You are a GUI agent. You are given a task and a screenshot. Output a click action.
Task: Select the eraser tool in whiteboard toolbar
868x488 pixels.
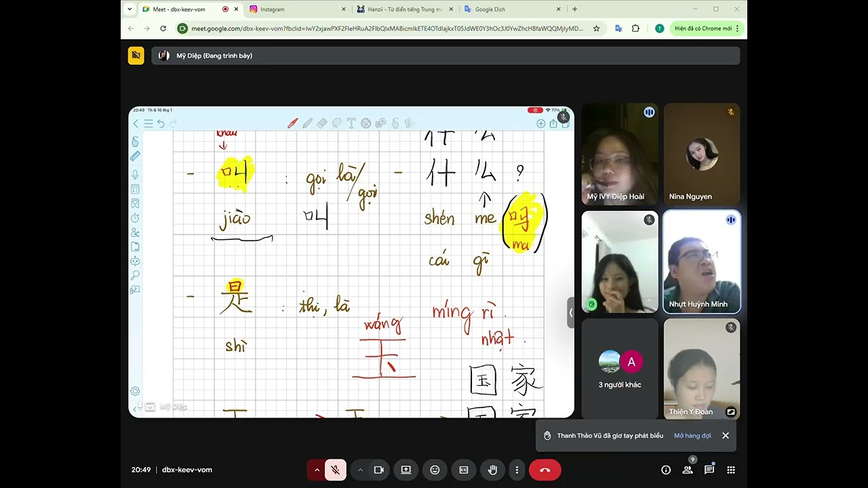click(322, 123)
